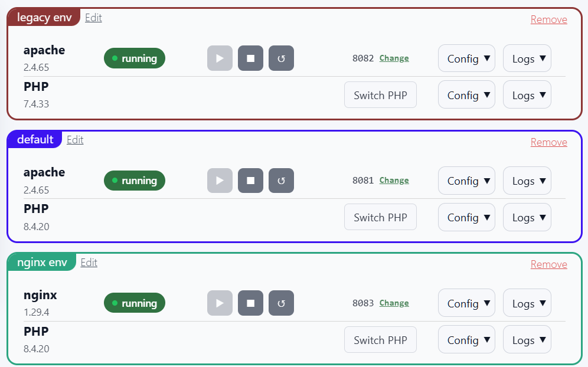Image resolution: width=588 pixels, height=367 pixels.
Task: Click Switch PHP in nginx env
Action: coord(380,340)
